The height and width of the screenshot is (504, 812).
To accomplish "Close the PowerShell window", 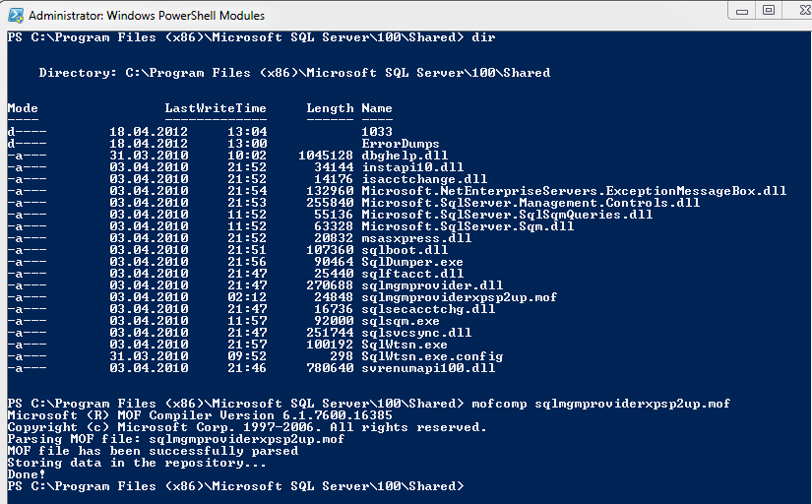I will pos(798,11).
